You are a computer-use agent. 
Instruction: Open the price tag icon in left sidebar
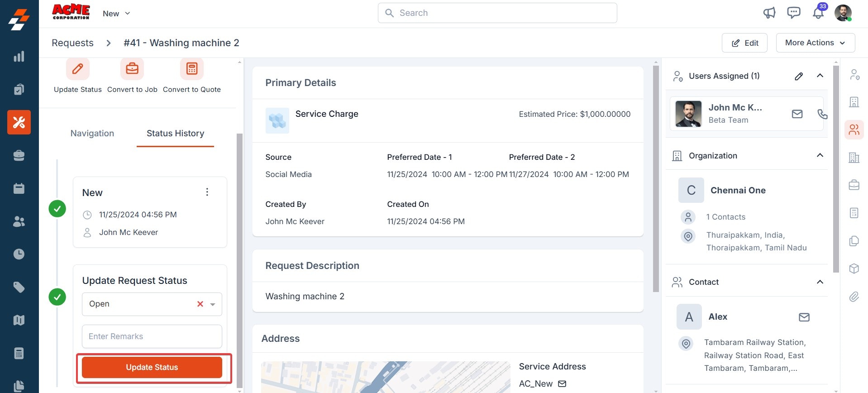point(19,287)
